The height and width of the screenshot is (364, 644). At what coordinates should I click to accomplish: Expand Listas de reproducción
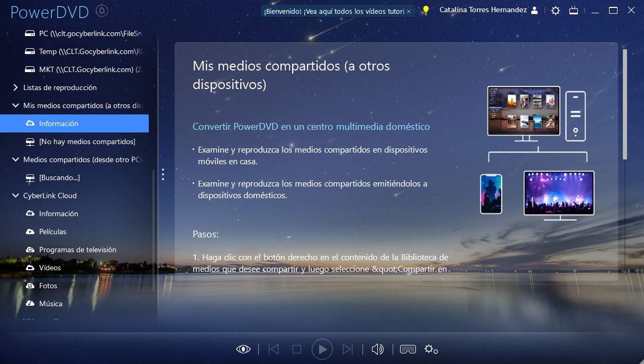click(15, 87)
